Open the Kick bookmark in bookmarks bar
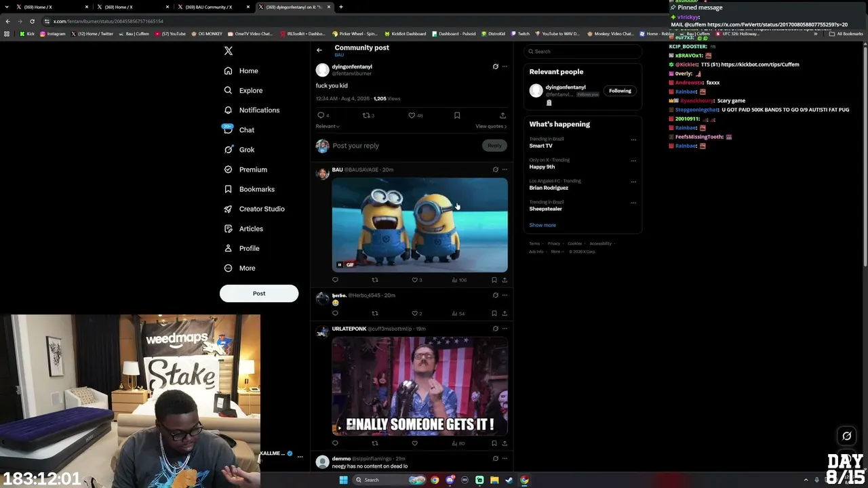Image resolution: width=868 pixels, height=488 pixels. pyautogui.click(x=27, y=33)
